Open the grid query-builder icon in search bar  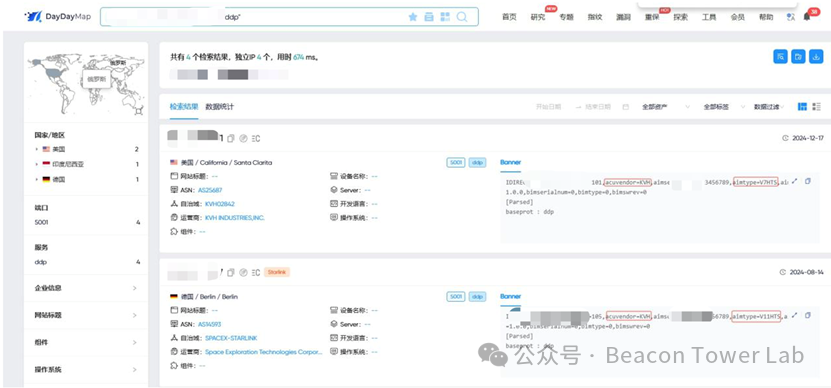click(445, 17)
